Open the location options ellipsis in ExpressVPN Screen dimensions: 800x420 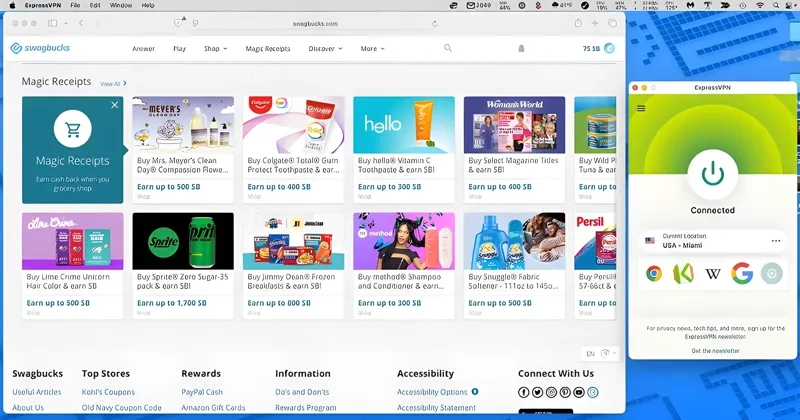(776, 241)
